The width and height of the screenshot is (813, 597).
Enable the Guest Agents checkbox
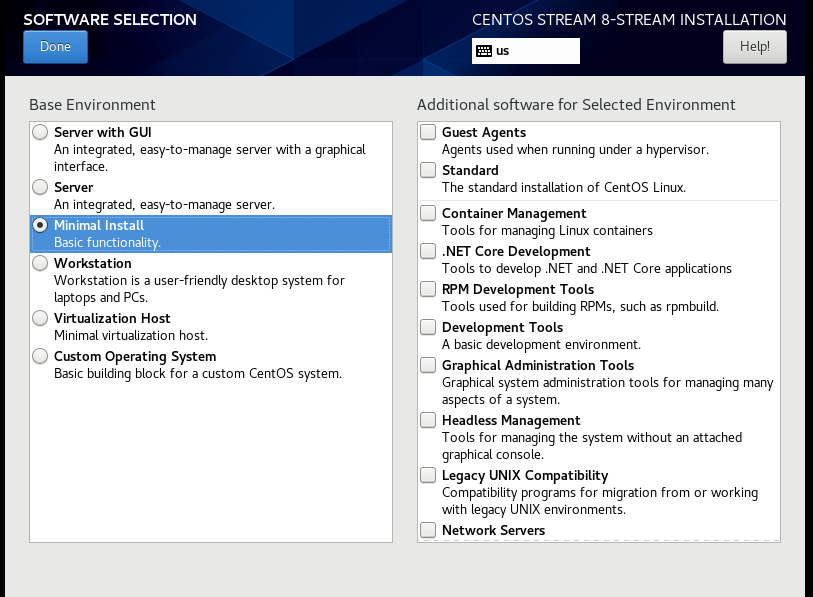[428, 132]
